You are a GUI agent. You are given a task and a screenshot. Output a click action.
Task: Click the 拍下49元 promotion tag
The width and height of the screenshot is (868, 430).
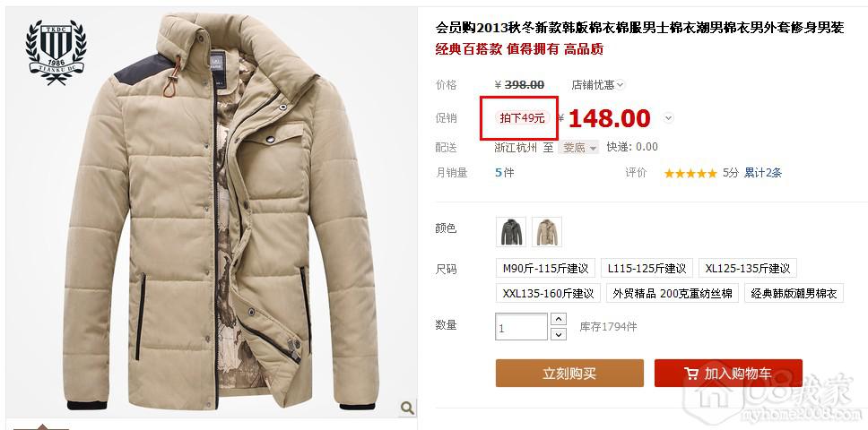(x=522, y=117)
